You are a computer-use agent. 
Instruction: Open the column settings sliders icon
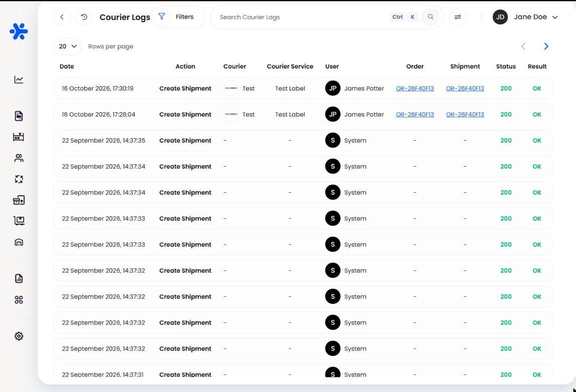coord(458,17)
